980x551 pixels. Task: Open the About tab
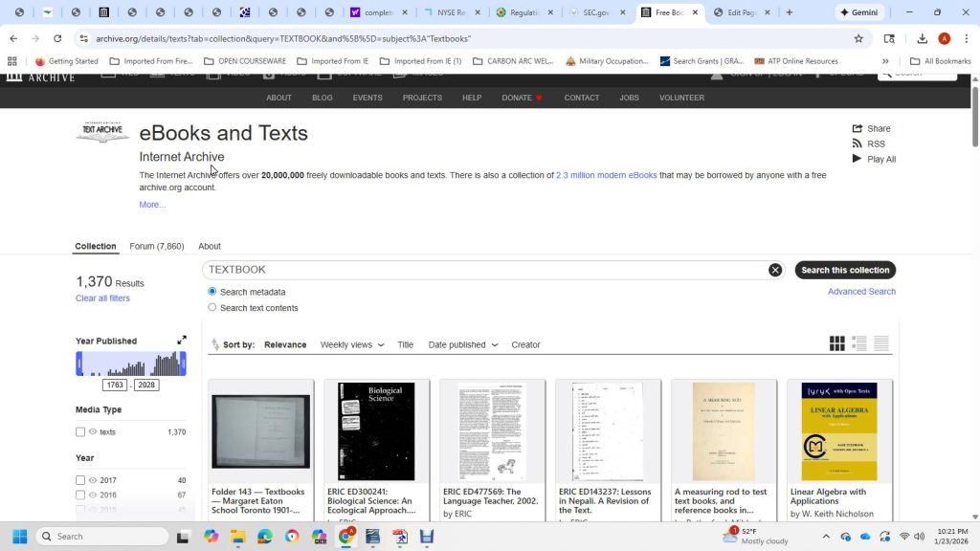(x=210, y=246)
